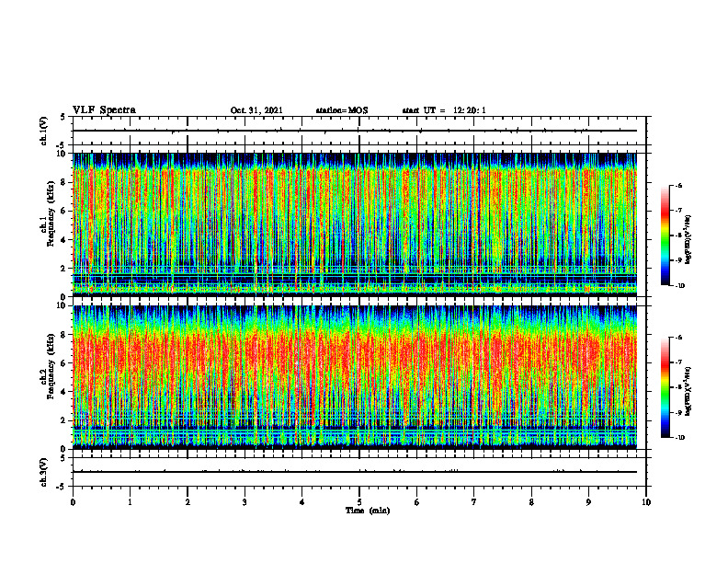Click the ch.3(V) waveform trace panel
This screenshot has height=563, width=728.
(359, 472)
